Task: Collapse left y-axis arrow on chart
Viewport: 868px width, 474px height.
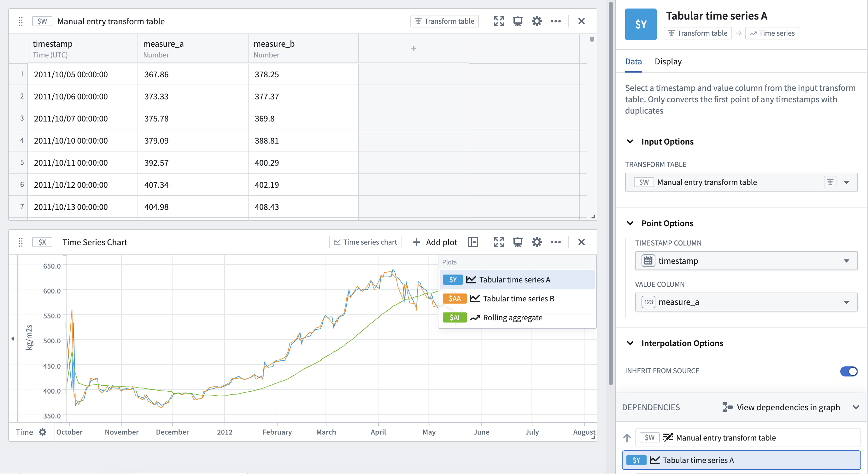Action: [x=13, y=339]
